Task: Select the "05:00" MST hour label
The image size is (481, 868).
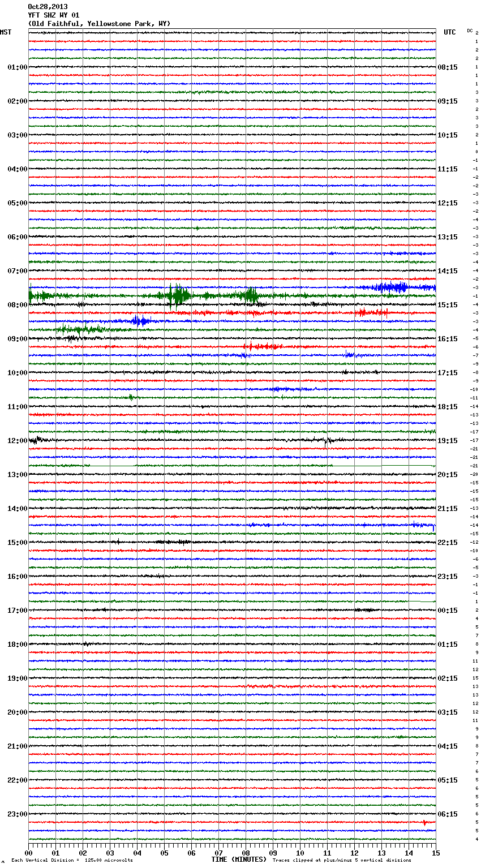Action: 18,203
